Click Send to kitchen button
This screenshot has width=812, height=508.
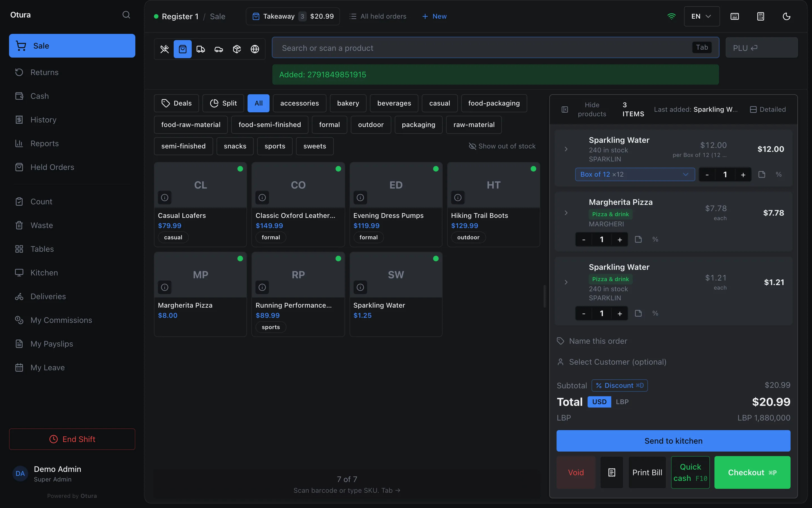click(673, 441)
